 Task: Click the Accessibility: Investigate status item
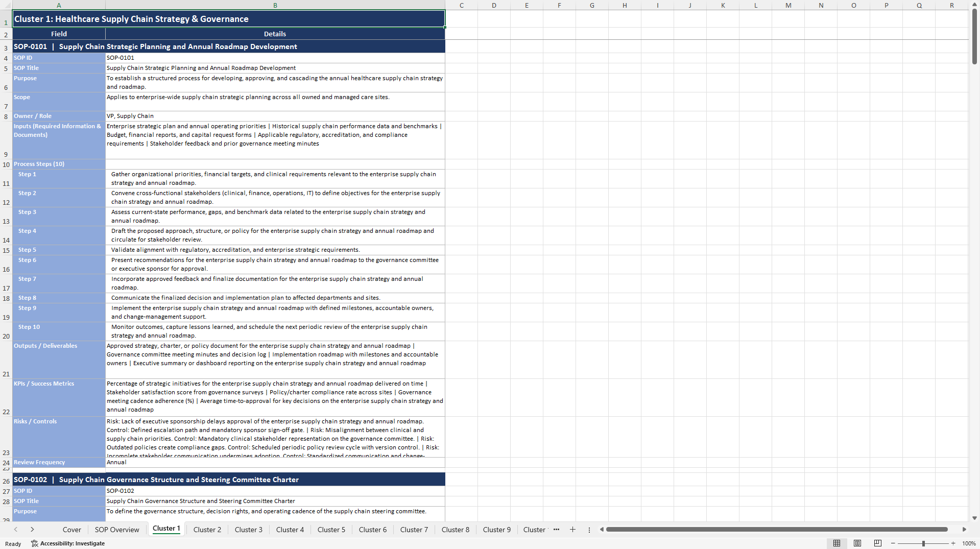tap(68, 543)
